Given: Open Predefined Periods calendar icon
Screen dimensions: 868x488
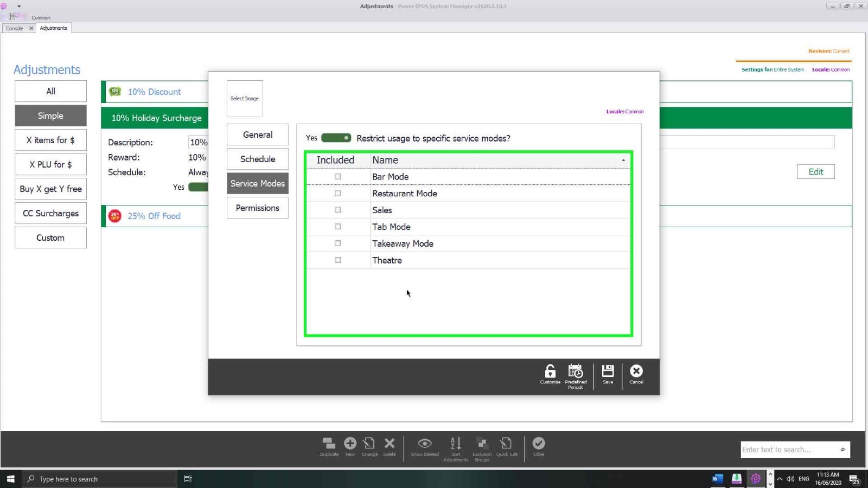Looking at the screenshot, I should [x=576, y=371].
